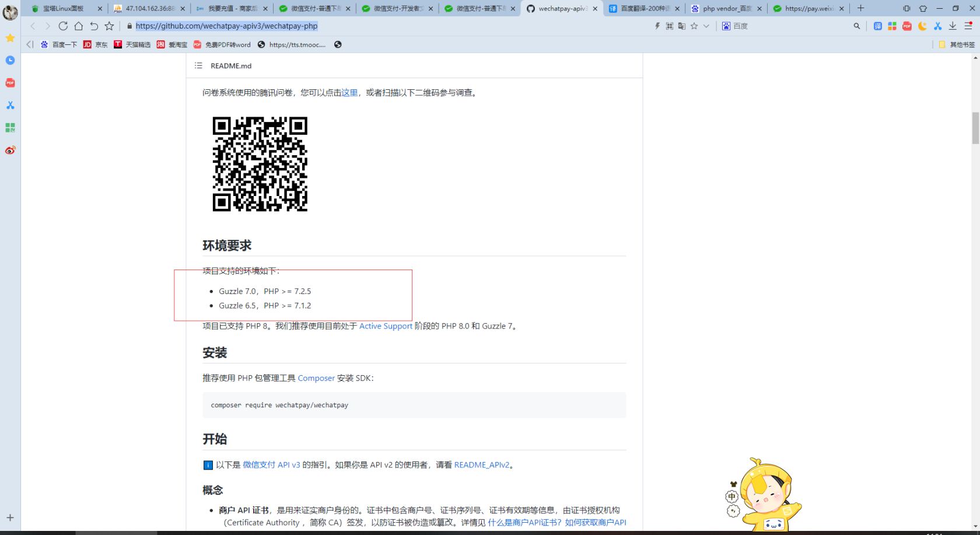Image resolution: width=980 pixels, height=535 pixels.
Task: Go to the browser home page
Action: (78, 26)
